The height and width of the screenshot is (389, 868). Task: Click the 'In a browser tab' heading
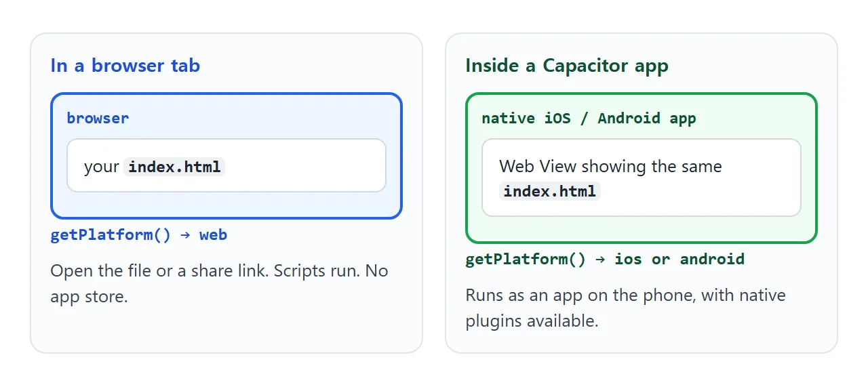click(125, 66)
